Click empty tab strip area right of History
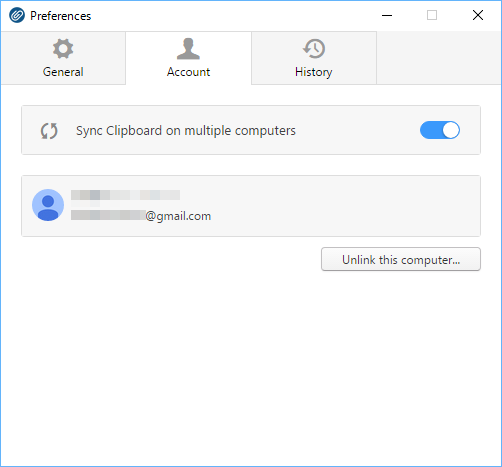502x467 pixels. click(439, 58)
